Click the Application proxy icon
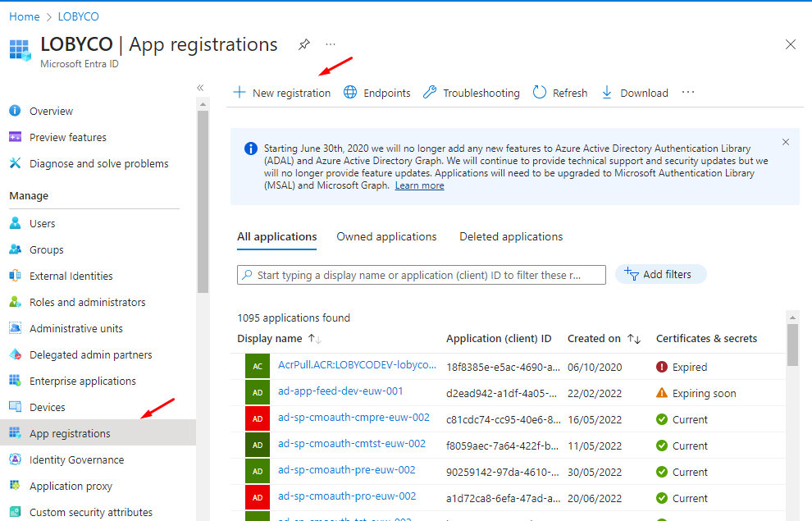 point(15,486)
